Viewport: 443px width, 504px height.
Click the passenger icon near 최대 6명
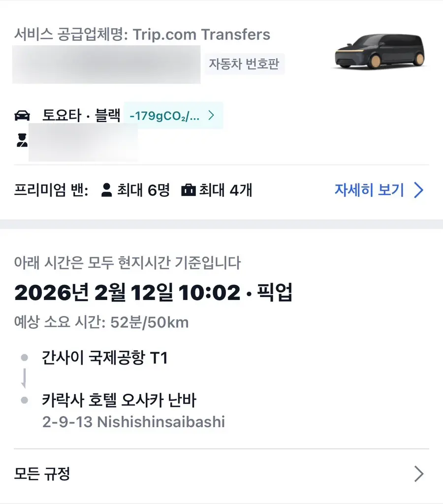[106, 190]
